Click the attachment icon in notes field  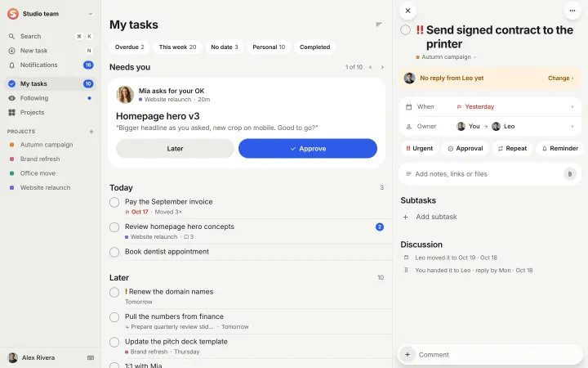point(570,174)
